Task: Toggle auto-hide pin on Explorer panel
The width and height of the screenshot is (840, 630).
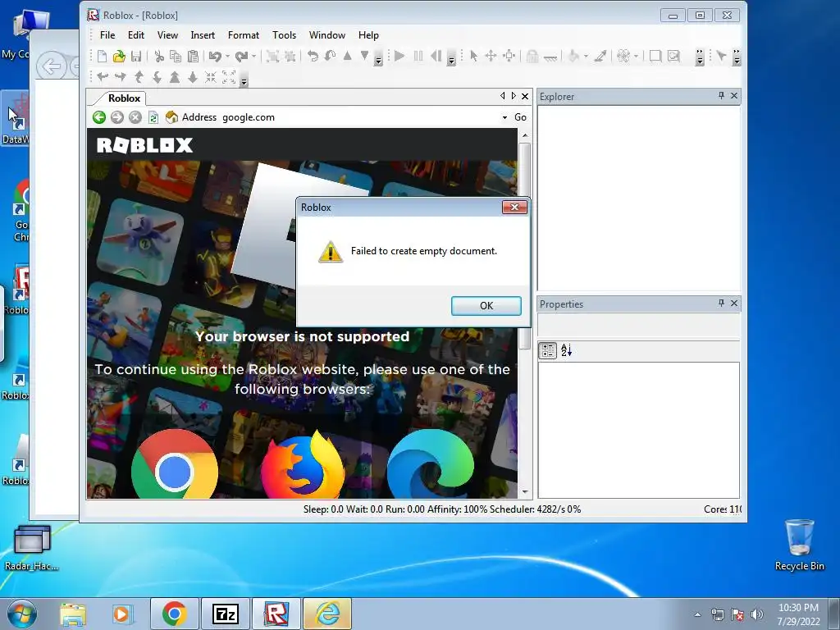Action: (x=721, y=95)
